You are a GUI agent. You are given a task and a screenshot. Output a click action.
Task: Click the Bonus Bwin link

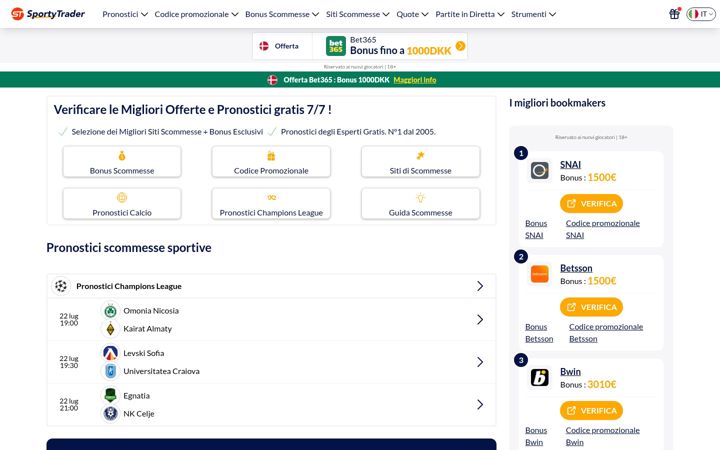536,436
